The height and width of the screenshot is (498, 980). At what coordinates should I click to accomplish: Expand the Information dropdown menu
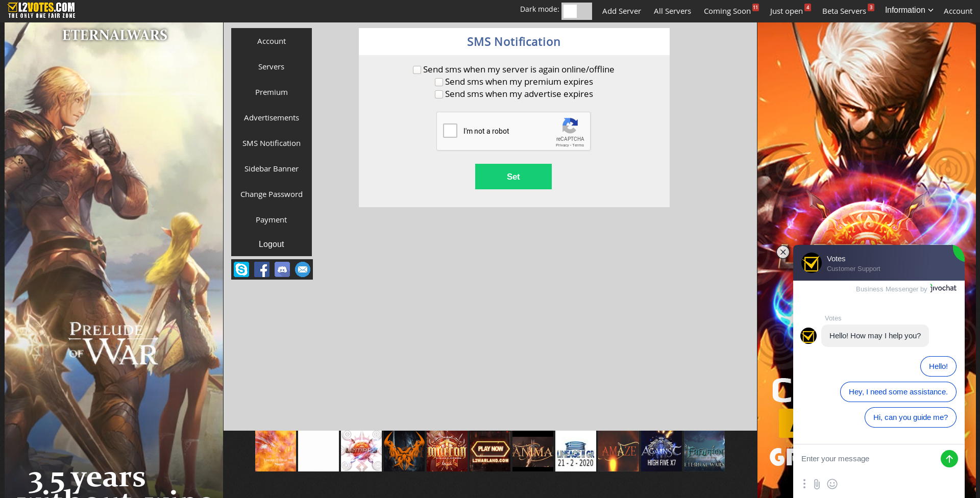[909, 10]
